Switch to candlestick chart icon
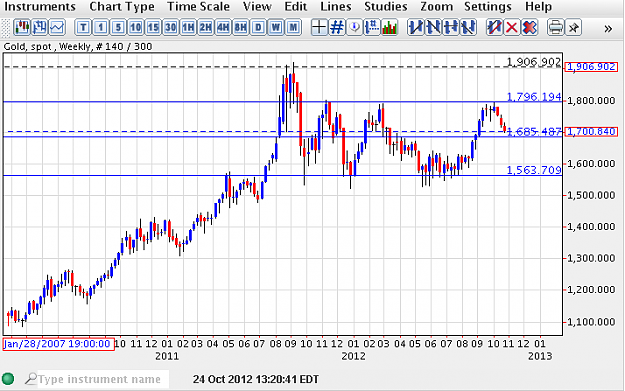This screenshot has height=391, width=625. [22, 28]
